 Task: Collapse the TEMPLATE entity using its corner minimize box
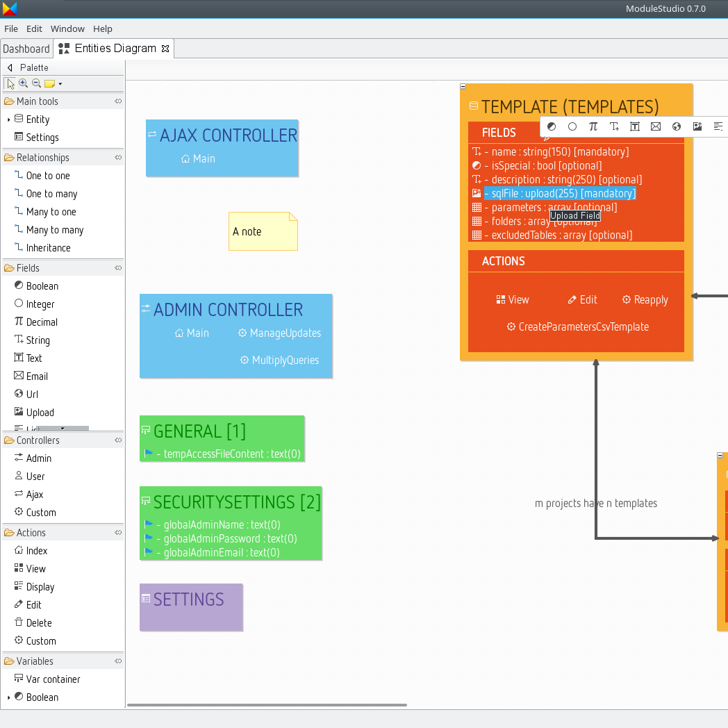pos(463,86)
